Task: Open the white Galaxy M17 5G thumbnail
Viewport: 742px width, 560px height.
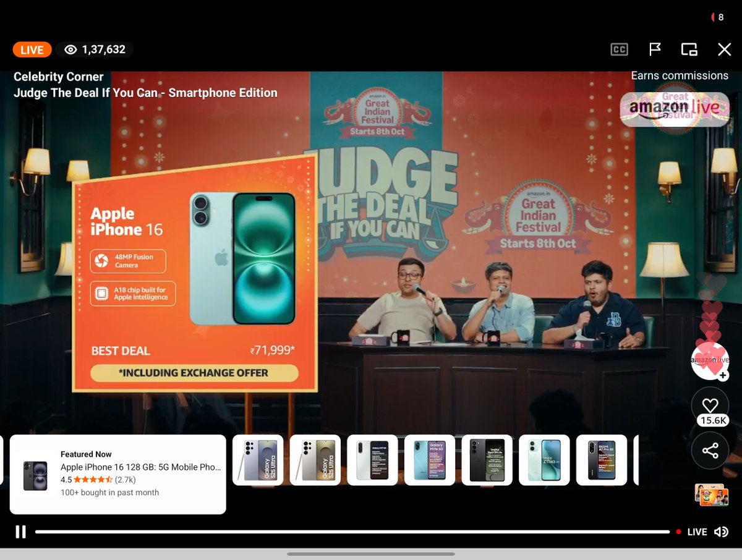Action: click(x=372, y=460)
